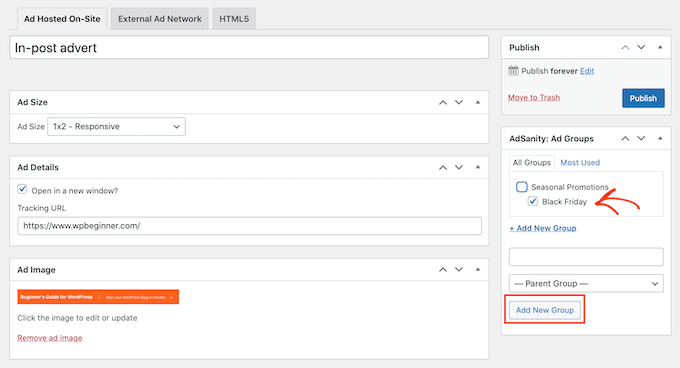Select the Most Used tab
The width and height of the screenshot is (680, 368).
pos(580,163)
